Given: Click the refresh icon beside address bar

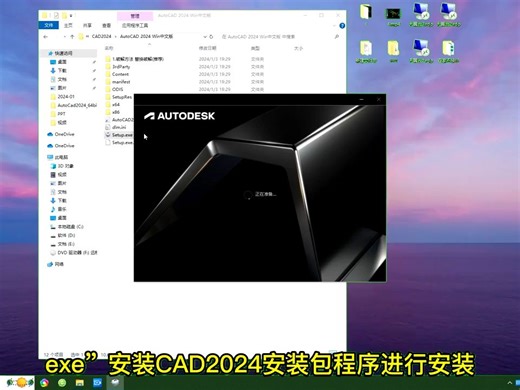Looking at the screenshot, I should [x=211, y=37].
